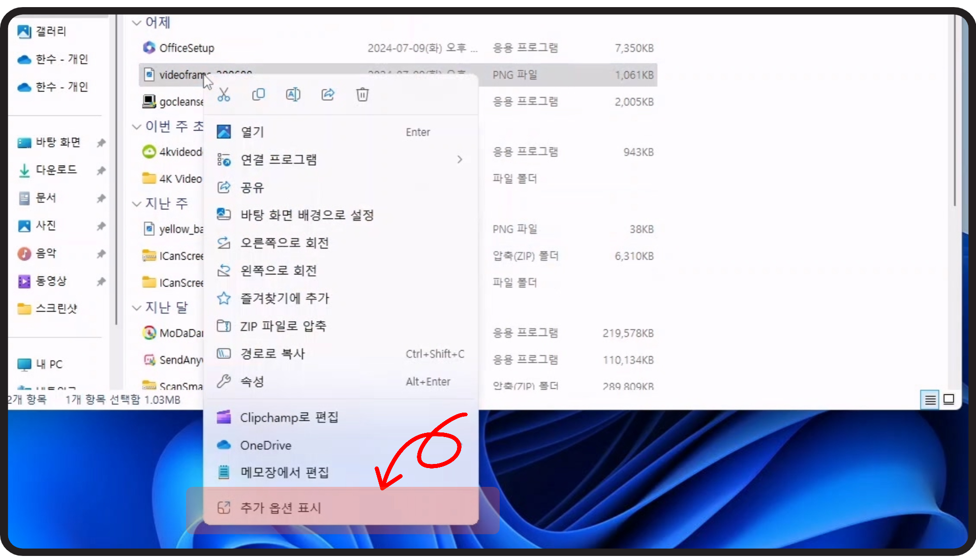Switch to large thumbnails view icon
976x560 pixels.
[x=949, y=400]
